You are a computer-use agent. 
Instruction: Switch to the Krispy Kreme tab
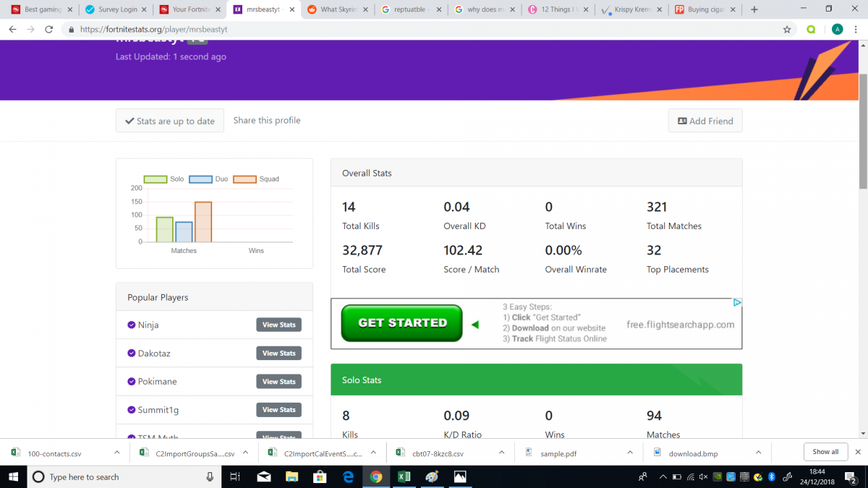(631, 9)
